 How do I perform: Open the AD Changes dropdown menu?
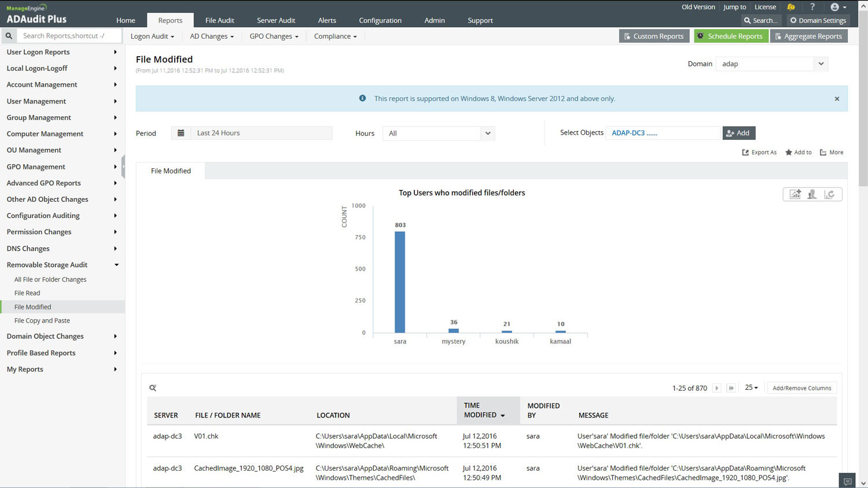pos(212,36)
